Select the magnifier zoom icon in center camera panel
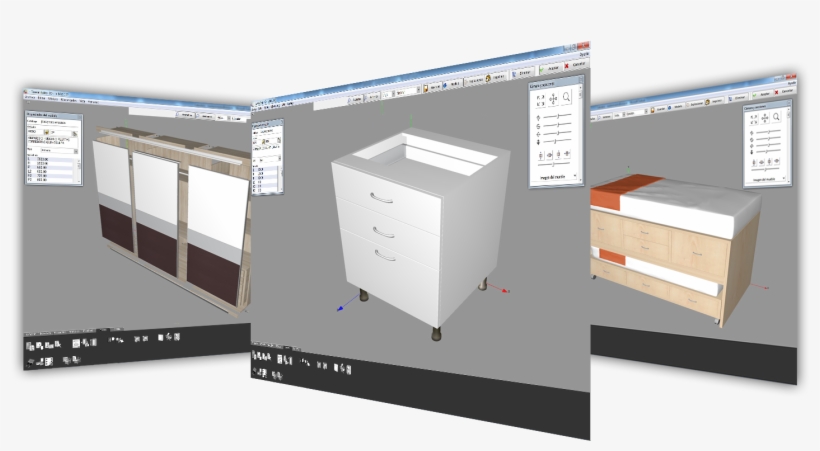 (566, 97)
